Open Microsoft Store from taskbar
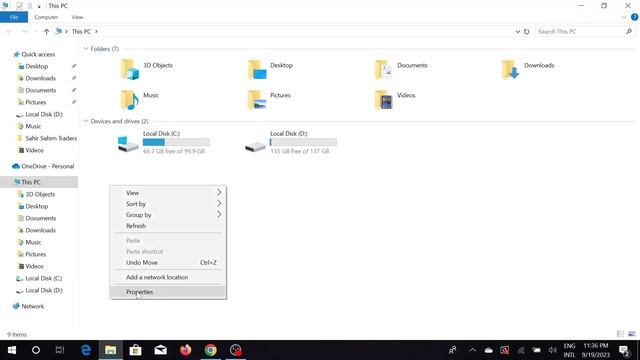The height and width of the screenshot is (360, 640). [136, 350]
